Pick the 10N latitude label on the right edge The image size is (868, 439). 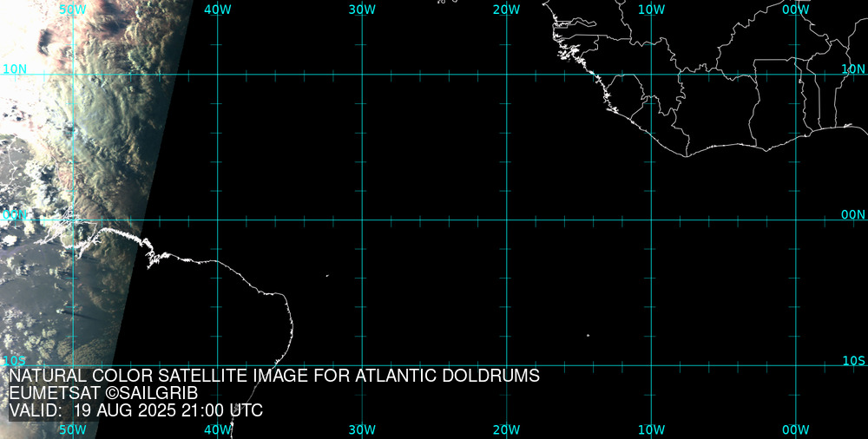tap(853, 69)
